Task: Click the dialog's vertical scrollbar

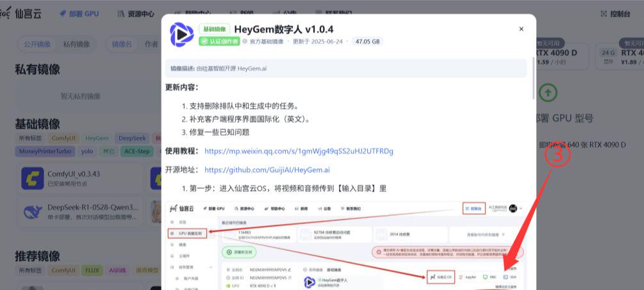Action: pos(534,78)
